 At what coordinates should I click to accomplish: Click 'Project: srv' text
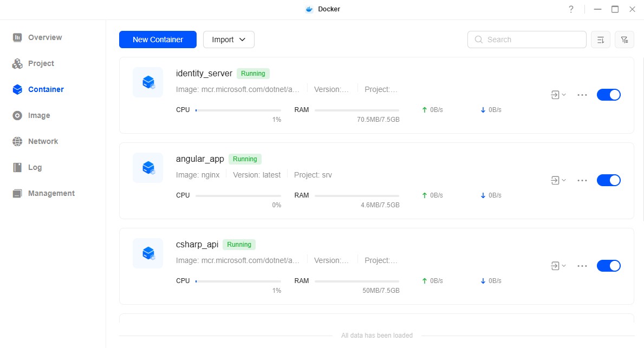pyautogui.click(x=313, y=175)
